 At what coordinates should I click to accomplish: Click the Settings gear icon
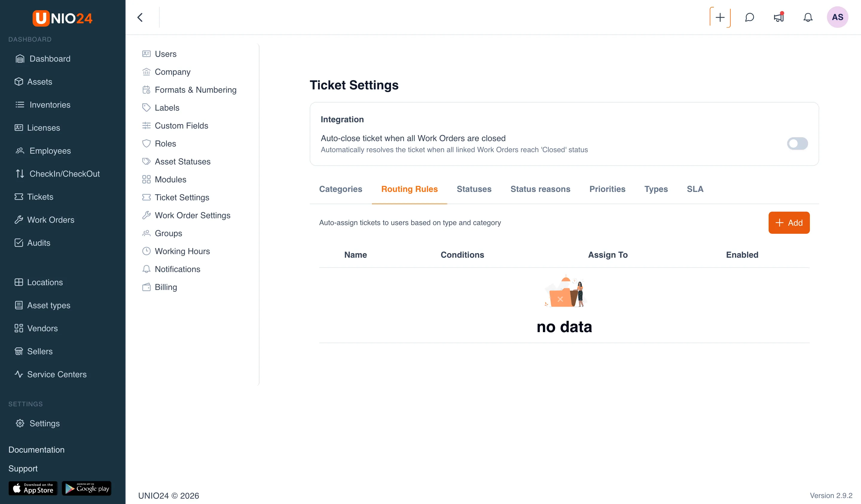pyautogui.click(x=20, y=423)
